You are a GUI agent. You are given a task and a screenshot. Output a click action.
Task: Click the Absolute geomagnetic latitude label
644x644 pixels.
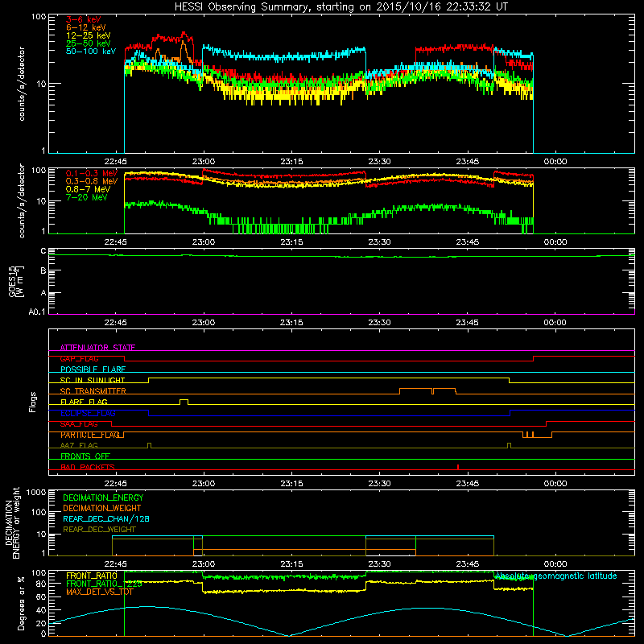tap(555, 576)
